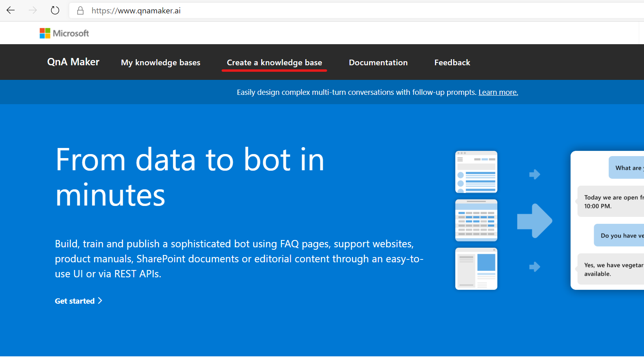Screen dimensions: 644x360
Task: Click the qnamaker.ai address bar
Action: click(356, 11)
